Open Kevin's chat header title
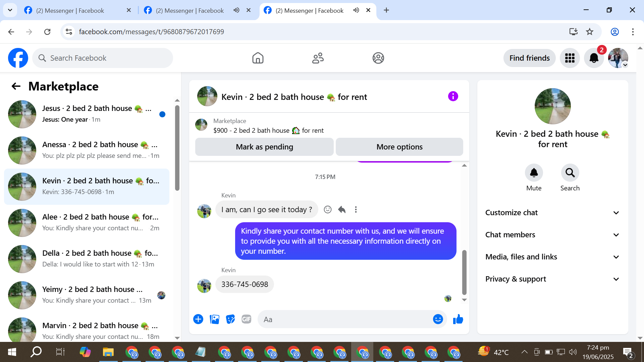Image resolution: width=644 pixels, height=362 pixels. [294, 97]
